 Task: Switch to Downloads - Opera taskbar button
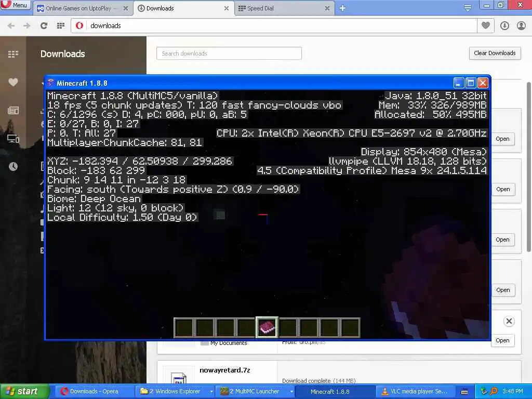click(94, 391)
